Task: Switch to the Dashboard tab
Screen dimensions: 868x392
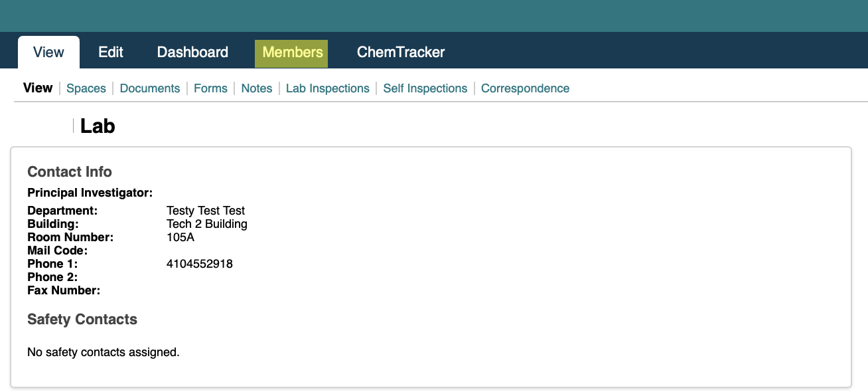Action: pyautogui.click(x=192, y=52)
